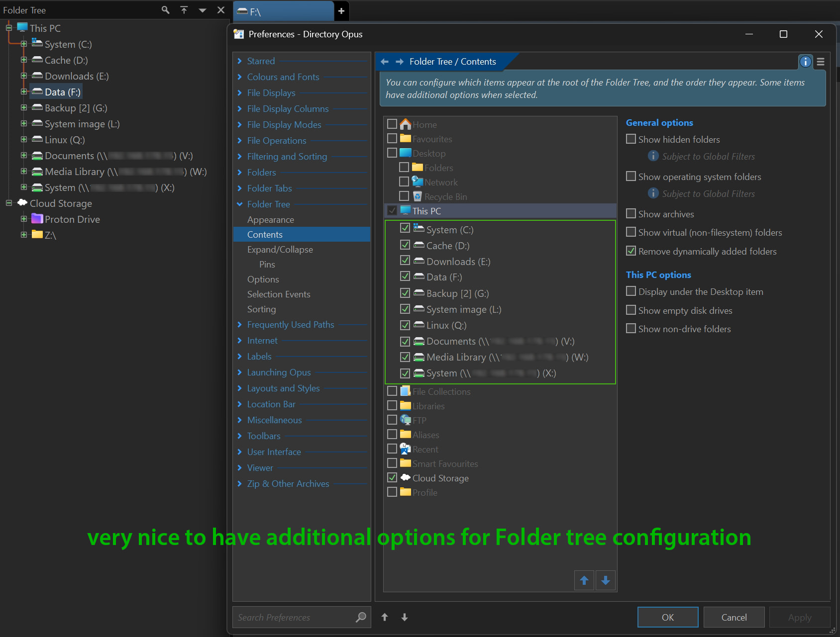The height and width of the screenshot is (637, 840).
Task: Select Expand/Collapse preferences page
Action: [x=280, y=250]
